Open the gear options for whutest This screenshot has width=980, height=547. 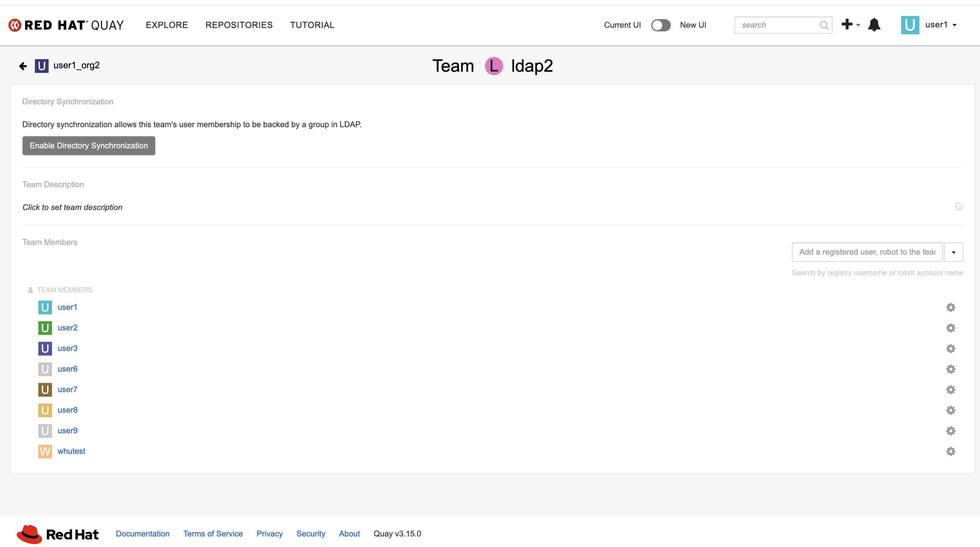click(x=950, y=451)
